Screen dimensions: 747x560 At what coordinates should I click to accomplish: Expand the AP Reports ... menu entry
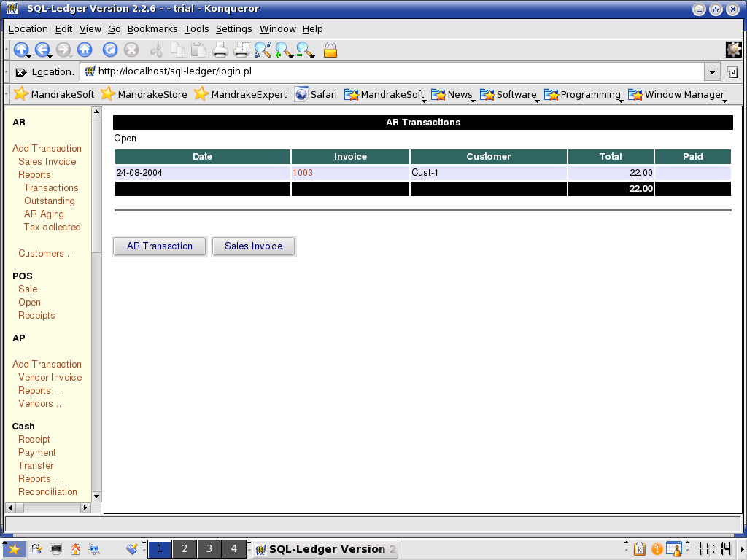click(39, 390)
